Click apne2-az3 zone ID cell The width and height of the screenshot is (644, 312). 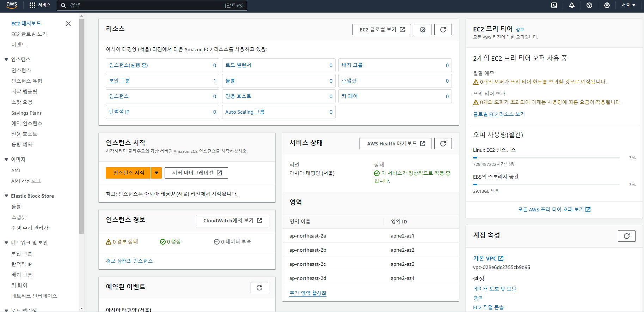[403, 264]
